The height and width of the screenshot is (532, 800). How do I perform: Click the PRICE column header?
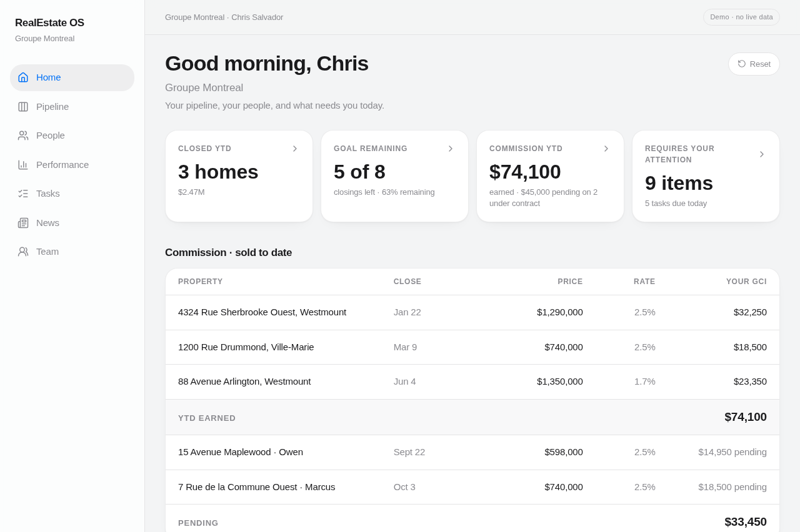tap(570, 282)
